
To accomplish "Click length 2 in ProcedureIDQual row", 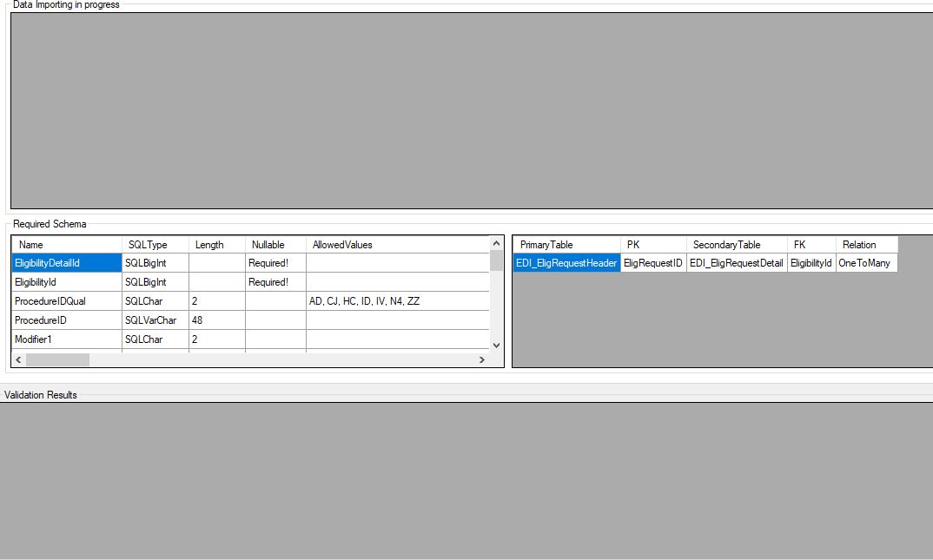I will tap(217, 300).
